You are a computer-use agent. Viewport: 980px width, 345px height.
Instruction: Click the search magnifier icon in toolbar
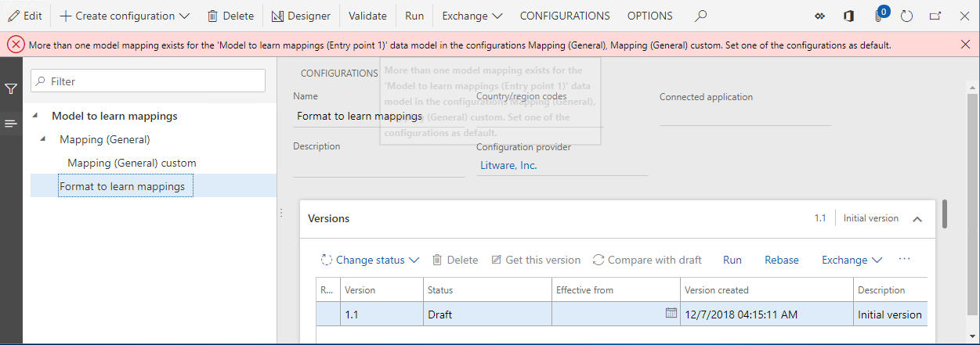coord(701,16)
